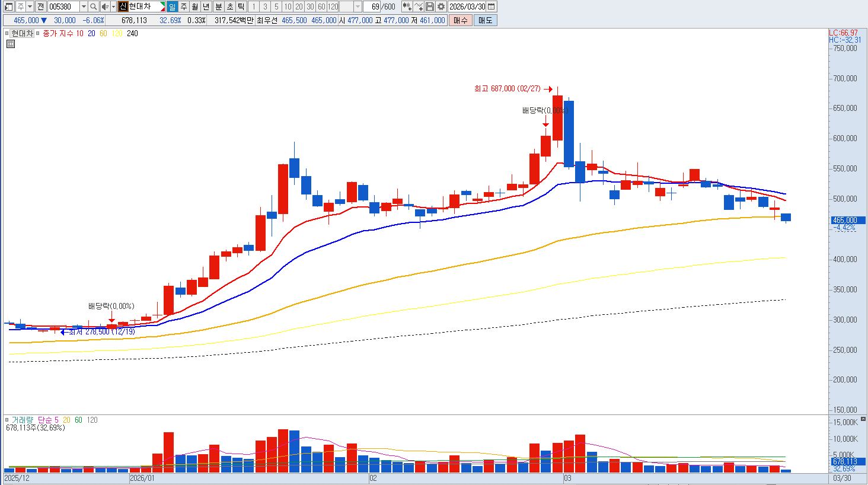
Task: Click the data table grid icon below 현대차
Action: coord(11,44)
